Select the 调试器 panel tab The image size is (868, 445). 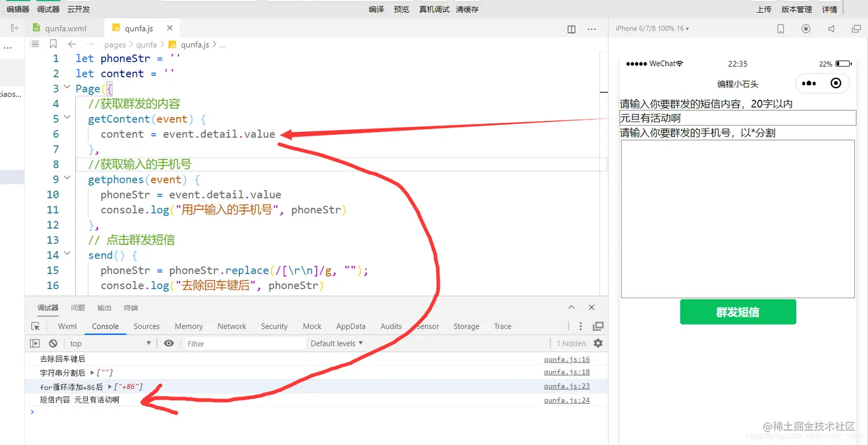[x=48, y=308]
